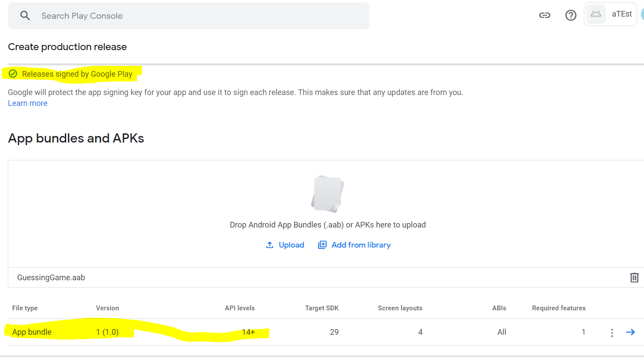Delete GuessingGame.aab with trash icon

tap(634, 278)
